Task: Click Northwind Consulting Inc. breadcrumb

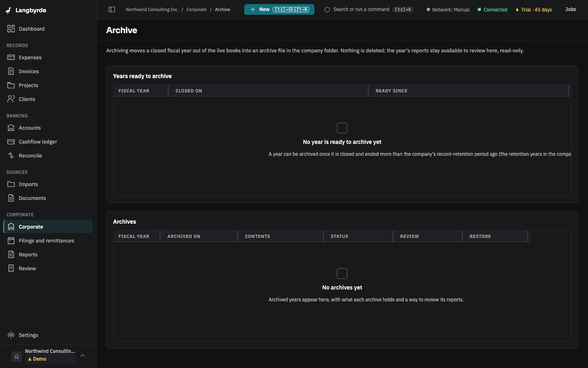Action: click(x=152, y=9)
